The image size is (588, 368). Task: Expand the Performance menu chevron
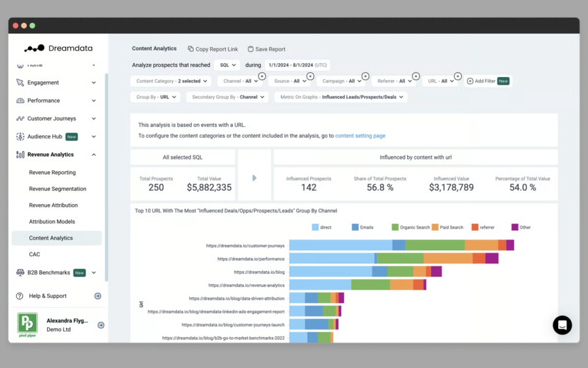coord(94,101)
